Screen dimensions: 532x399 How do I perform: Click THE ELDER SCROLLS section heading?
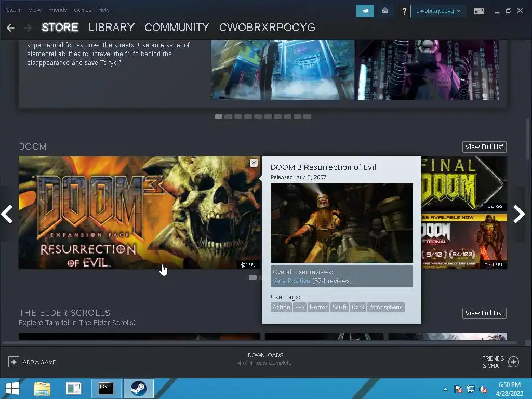(x=64, y=313)
